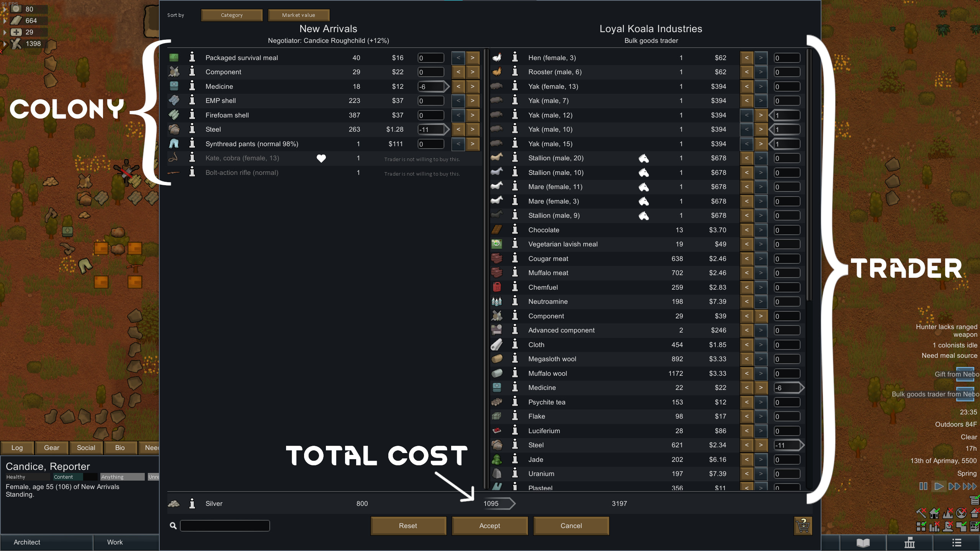Open the Gear tab
The height and width of the screenshot is (551, 980).
pos(52,448)
